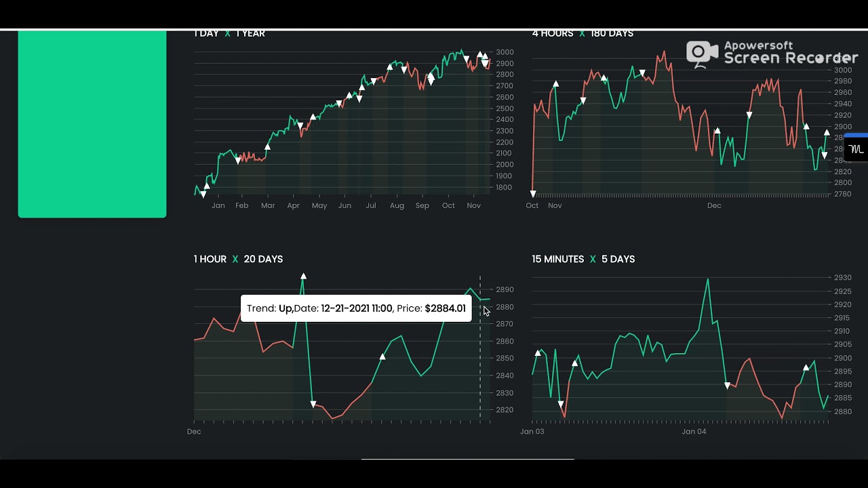The image size is (868, 488).
Task: Click the "5 DAYS" range label
Action: click(x=618, y=259)
